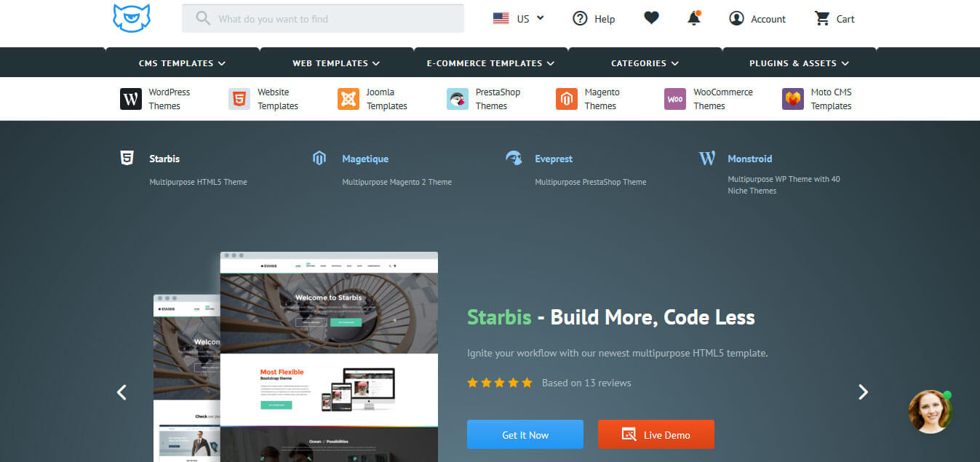
Task: Click the WooCommerce Themes icon
Action: pyautogui.click(x=675, y=99)
